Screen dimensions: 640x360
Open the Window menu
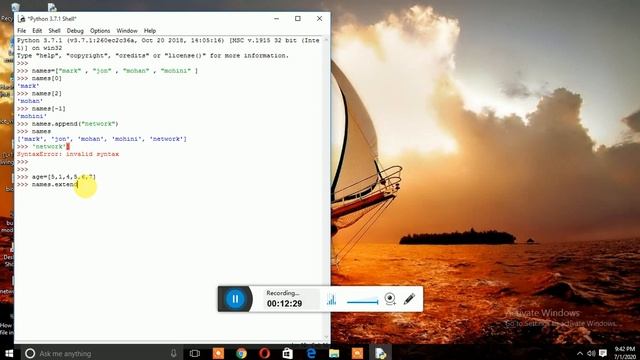click(x=127, y=31)
